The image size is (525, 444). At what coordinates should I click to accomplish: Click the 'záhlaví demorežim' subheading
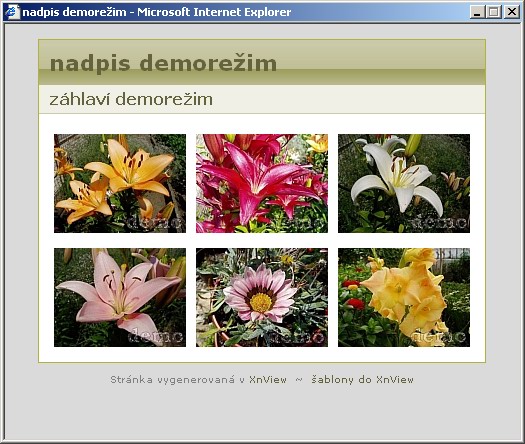[131, 99]
